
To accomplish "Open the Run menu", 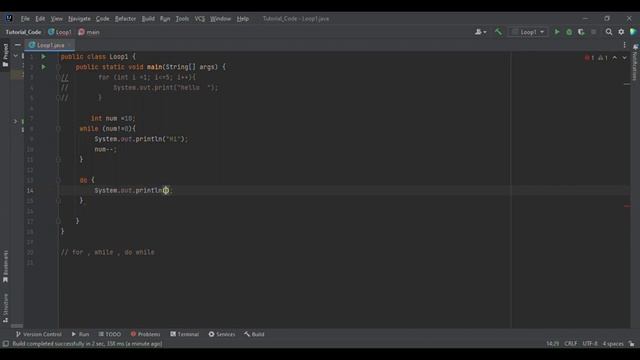I will point(165,19).
